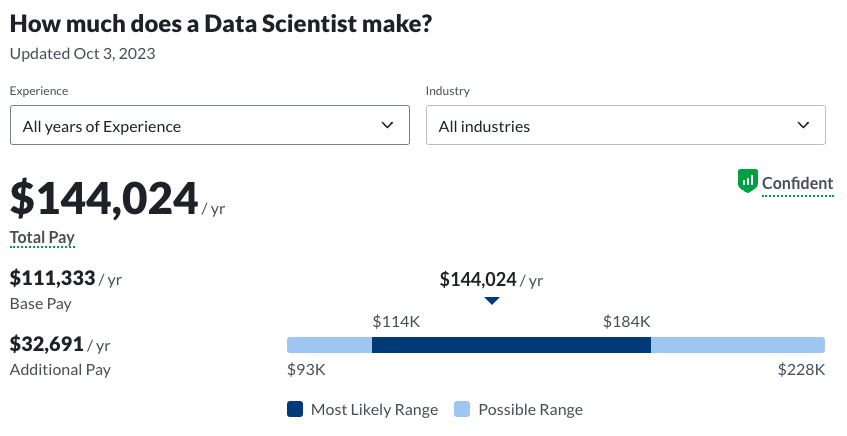Click the $144,024 total pay amount
The width and height of the screenshot is (847, 436).
tap(104, 199)
